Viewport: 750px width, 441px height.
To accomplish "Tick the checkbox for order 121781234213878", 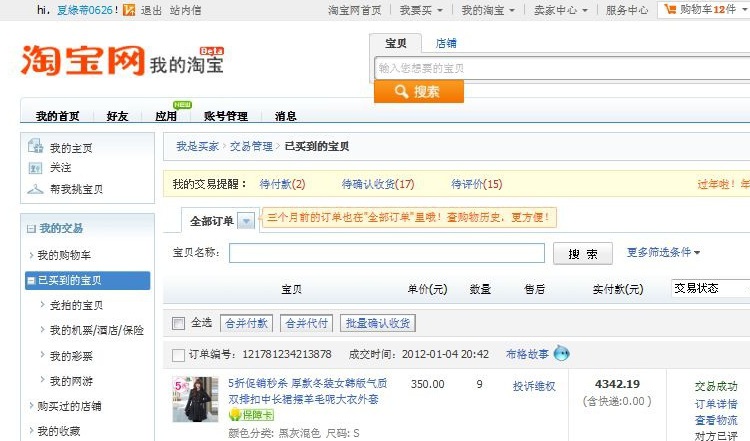I will 178,355.
